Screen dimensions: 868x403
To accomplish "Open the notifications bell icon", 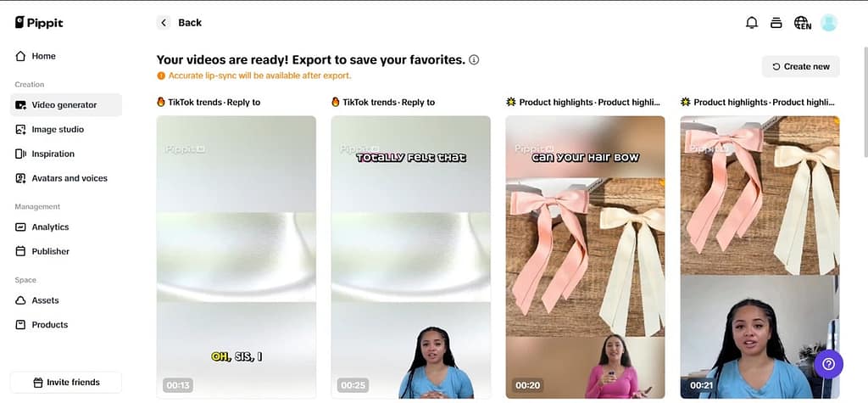I will pos(752,23).
